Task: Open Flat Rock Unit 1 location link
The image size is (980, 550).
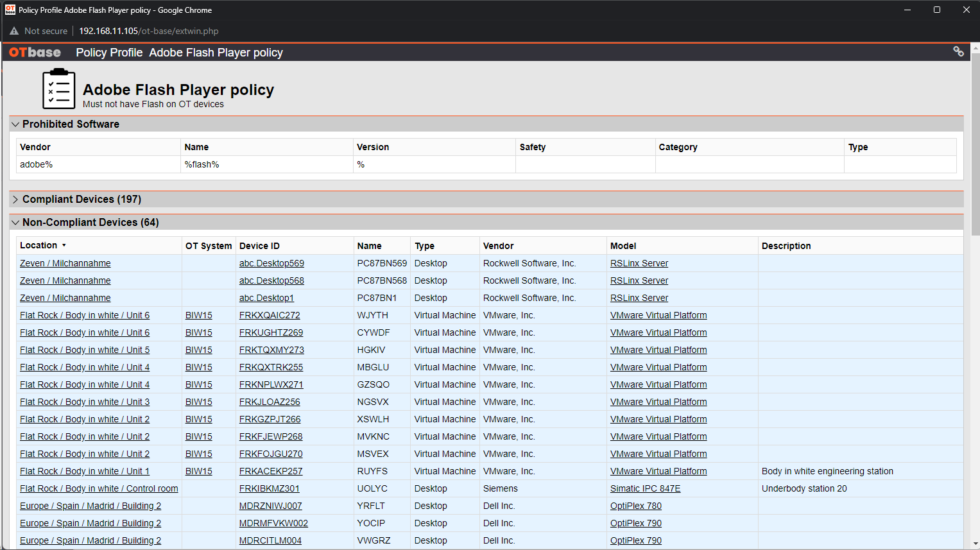Action: [85, 471]
